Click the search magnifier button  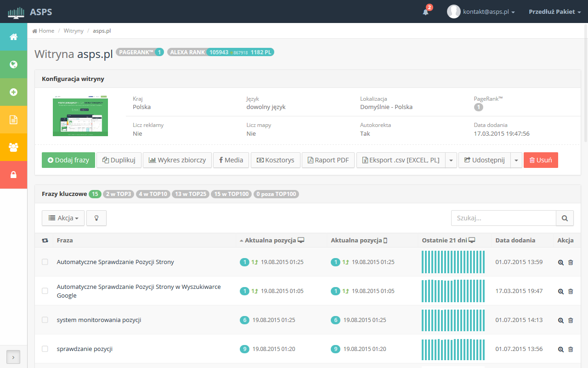click(565, 218)
